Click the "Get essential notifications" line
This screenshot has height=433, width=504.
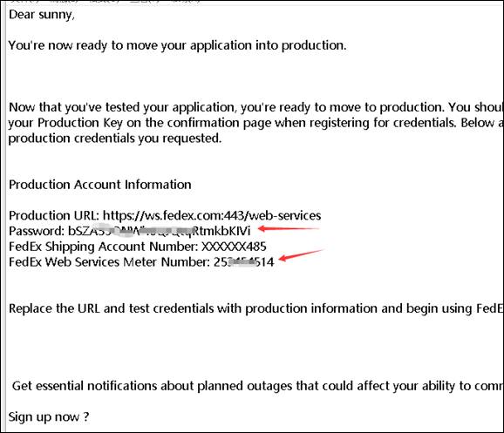[258, 386]
